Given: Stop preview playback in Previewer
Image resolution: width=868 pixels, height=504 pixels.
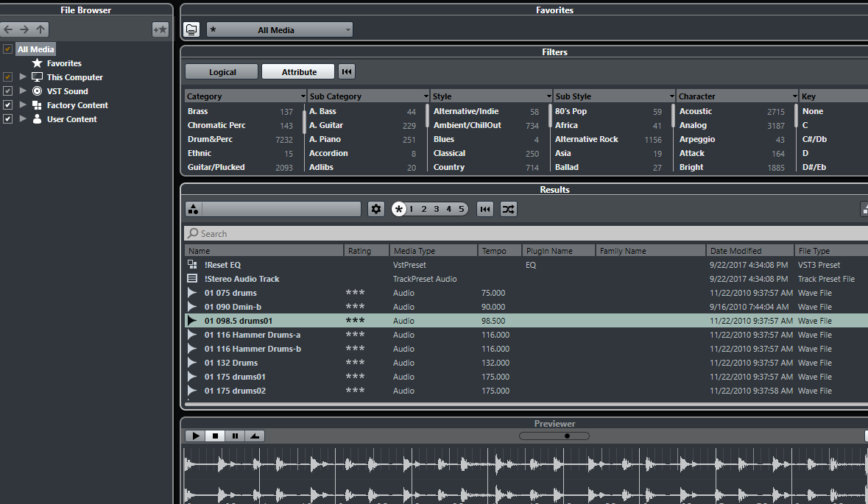Looking at the screenshot, I should click(215, 436).
